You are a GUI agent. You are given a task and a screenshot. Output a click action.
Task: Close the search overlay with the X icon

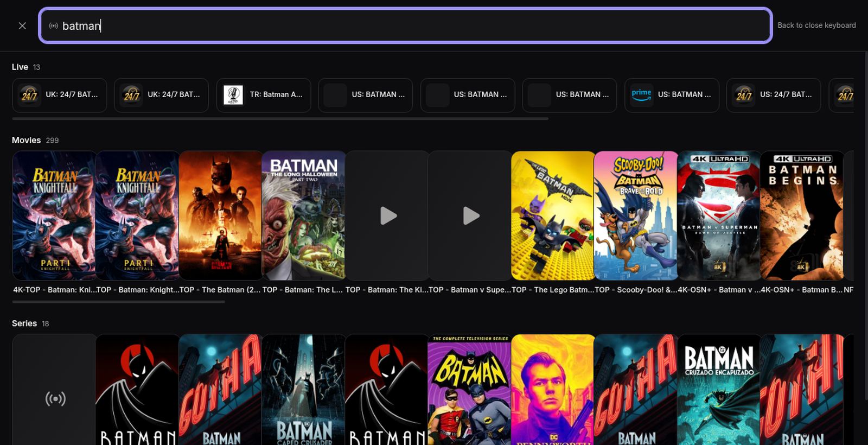(x=22, y=26)
